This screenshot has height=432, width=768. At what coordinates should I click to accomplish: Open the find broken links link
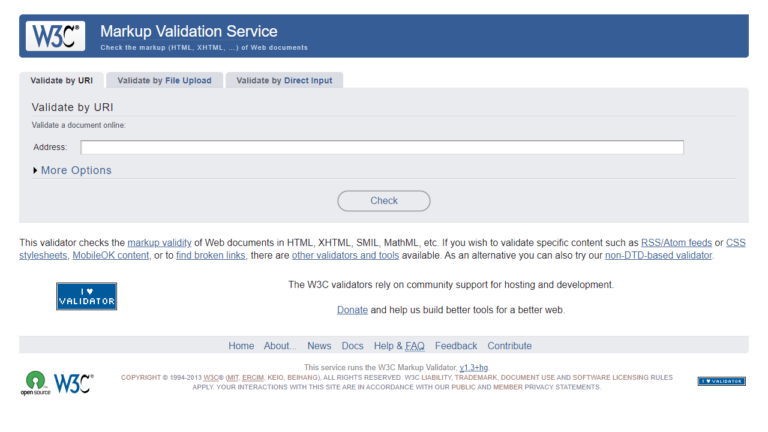click(211, 255)
